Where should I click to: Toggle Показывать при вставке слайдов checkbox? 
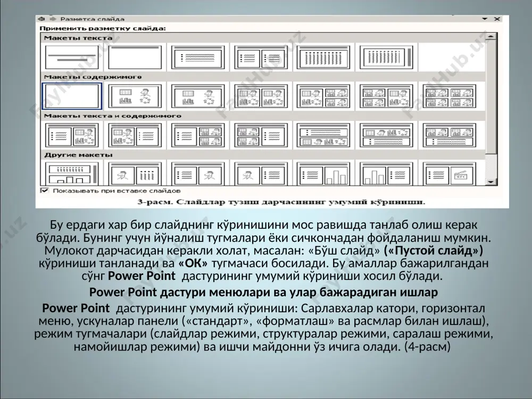[x=45, y=190]
